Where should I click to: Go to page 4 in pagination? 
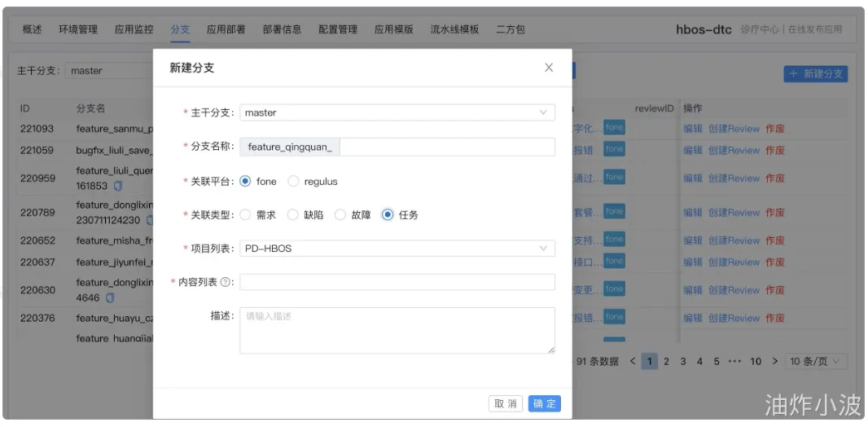(x=699, y=362)
